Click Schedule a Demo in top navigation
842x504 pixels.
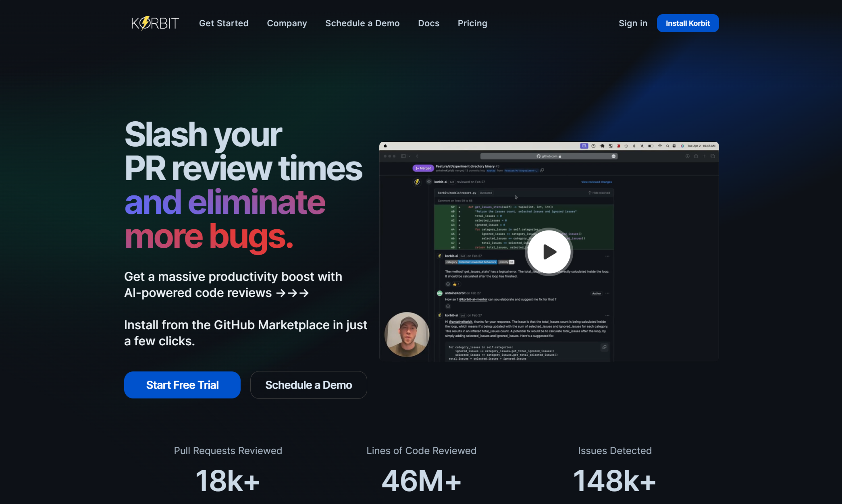click(x=362, y=23)
